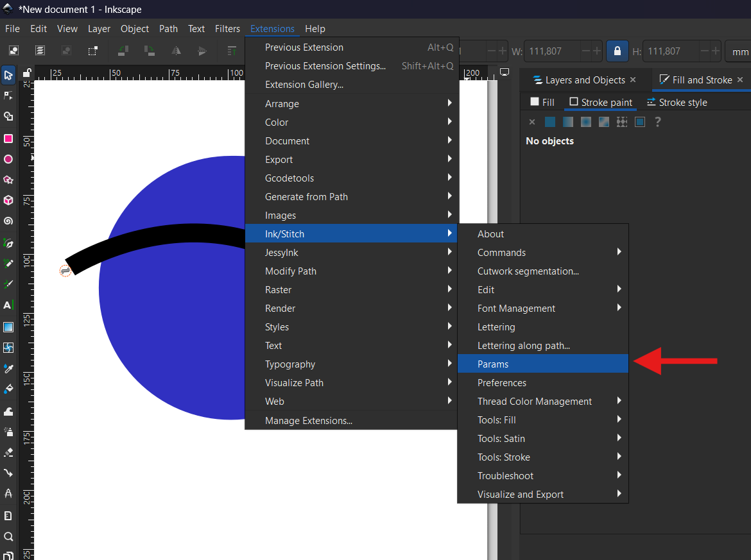This screenshot has height=560, width=751.
Task: Toggle color-managed display mode icon
Action: click(505, 72)
